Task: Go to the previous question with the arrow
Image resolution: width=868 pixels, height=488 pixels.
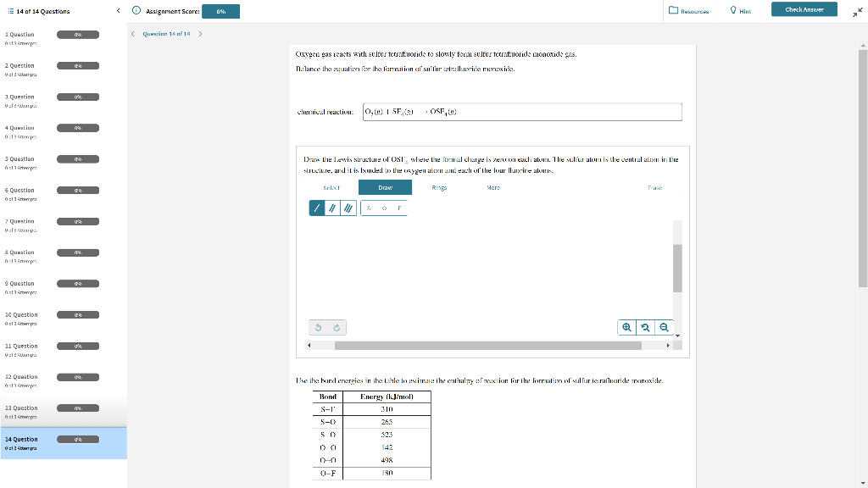Action: 131,34
